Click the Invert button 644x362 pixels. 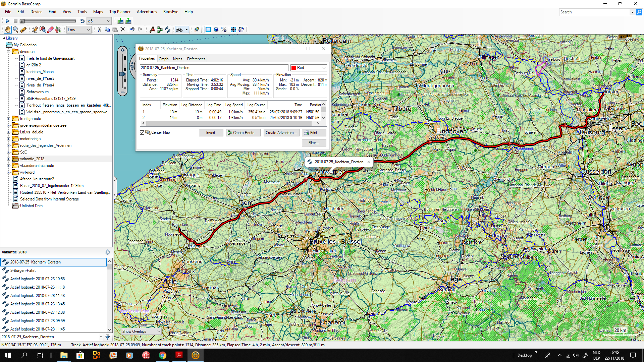point(211,133)
